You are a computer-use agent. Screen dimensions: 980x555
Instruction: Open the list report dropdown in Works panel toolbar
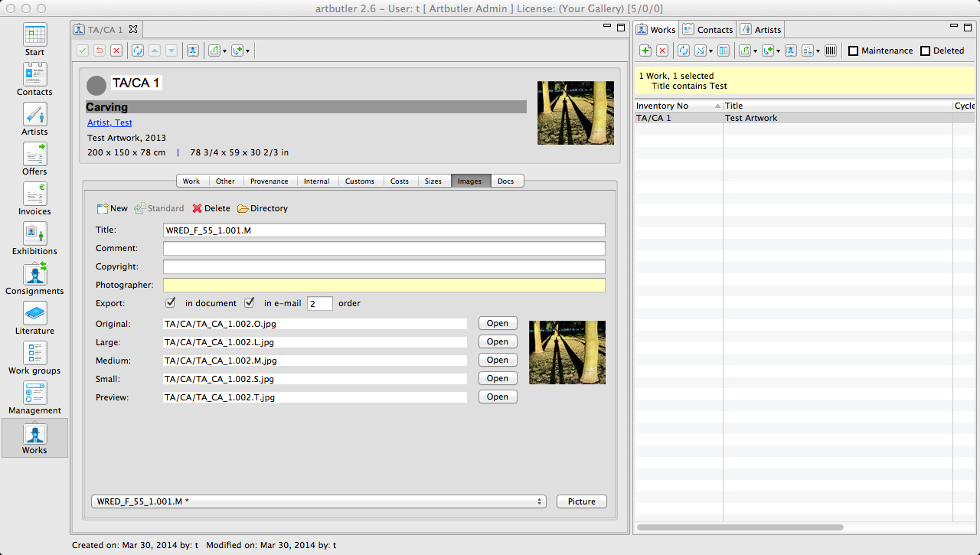point(818,51)
